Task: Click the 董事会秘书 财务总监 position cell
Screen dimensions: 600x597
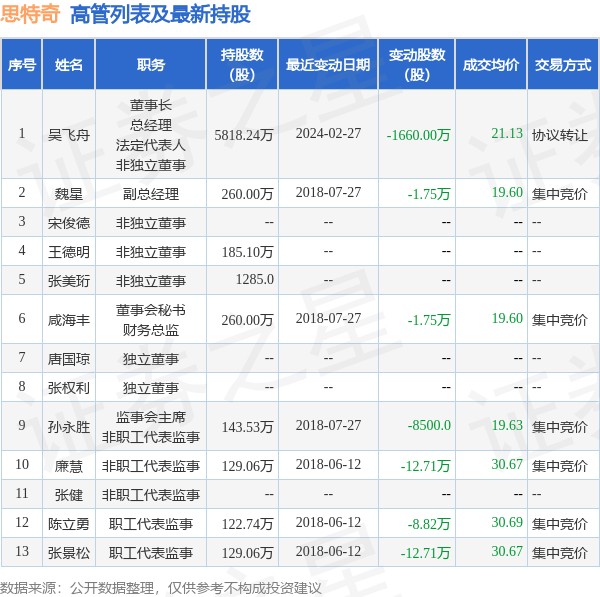Action: [x=151, y=320]
